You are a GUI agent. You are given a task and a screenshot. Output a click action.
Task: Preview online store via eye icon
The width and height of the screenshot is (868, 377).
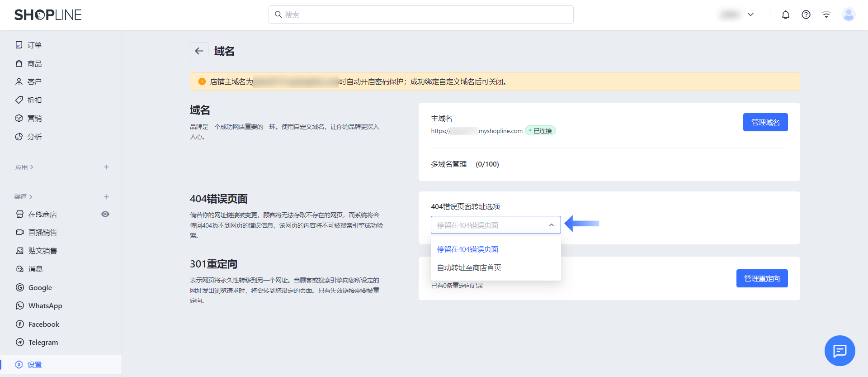(105, 214)
